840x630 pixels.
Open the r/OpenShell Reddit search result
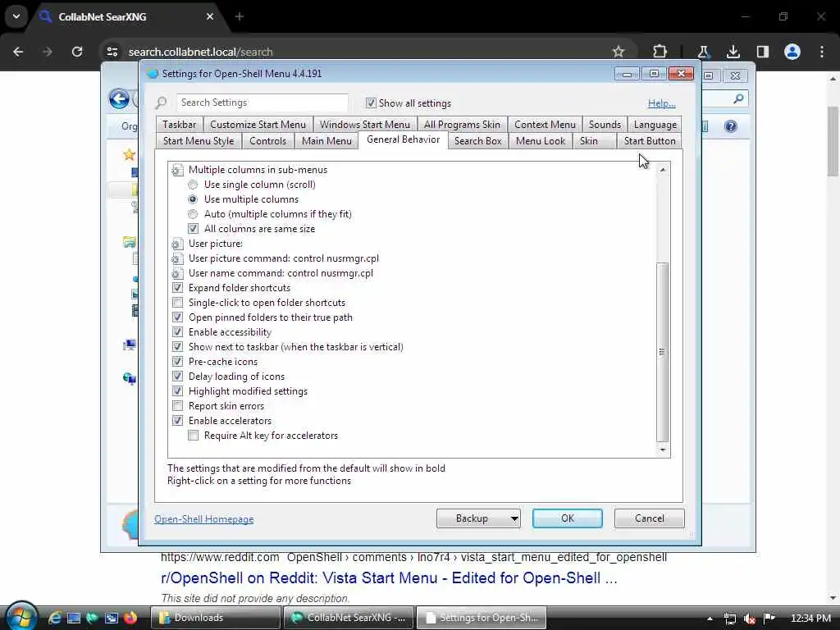click(x=389, y=578)
